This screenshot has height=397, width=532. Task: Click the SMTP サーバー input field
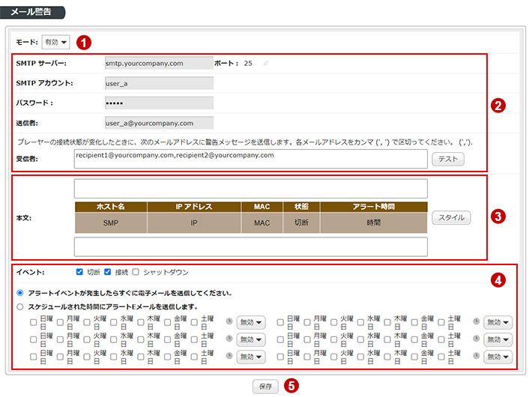point(159,64)
